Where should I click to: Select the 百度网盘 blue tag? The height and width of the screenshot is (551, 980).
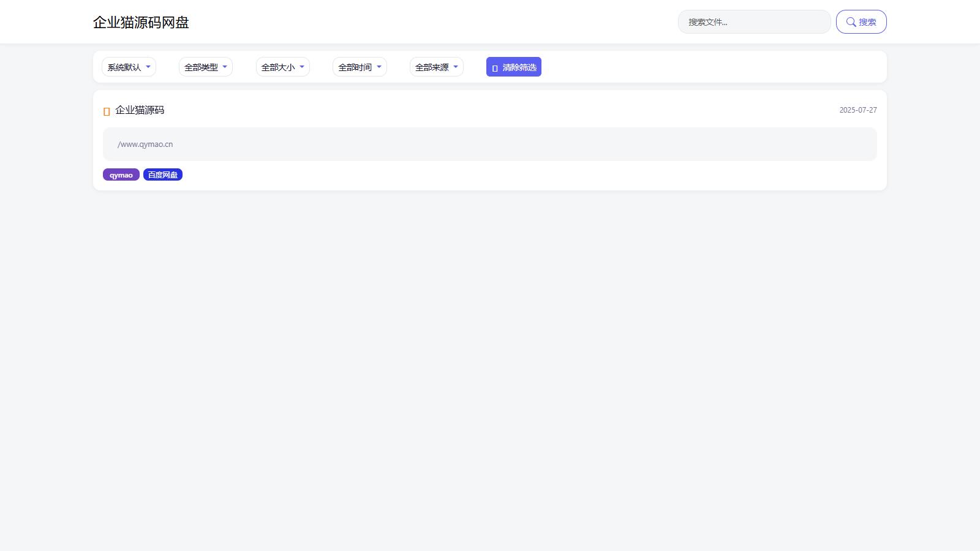163,175
